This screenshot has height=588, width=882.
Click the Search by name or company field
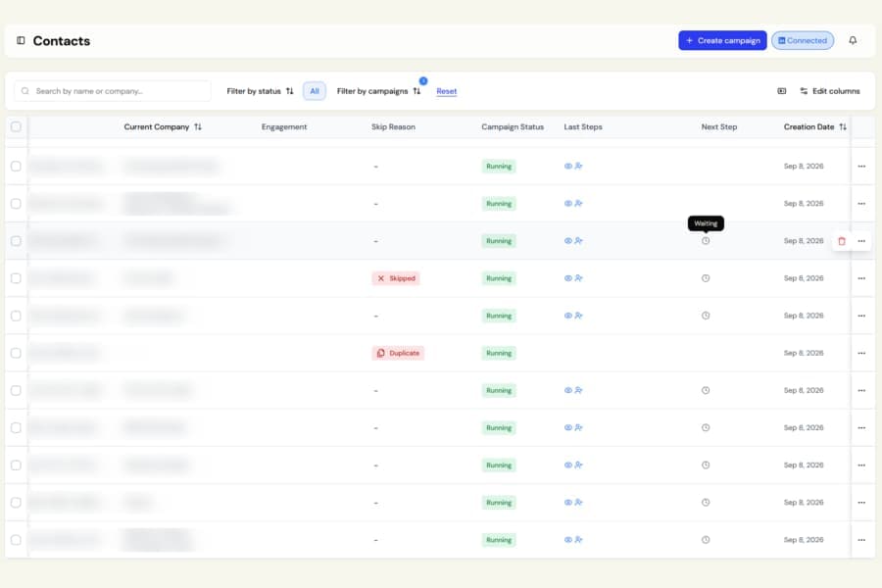coord(113,91)
